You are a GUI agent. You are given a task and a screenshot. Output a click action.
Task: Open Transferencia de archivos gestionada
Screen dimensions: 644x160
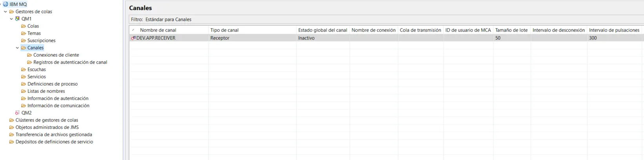click(54, 134)
